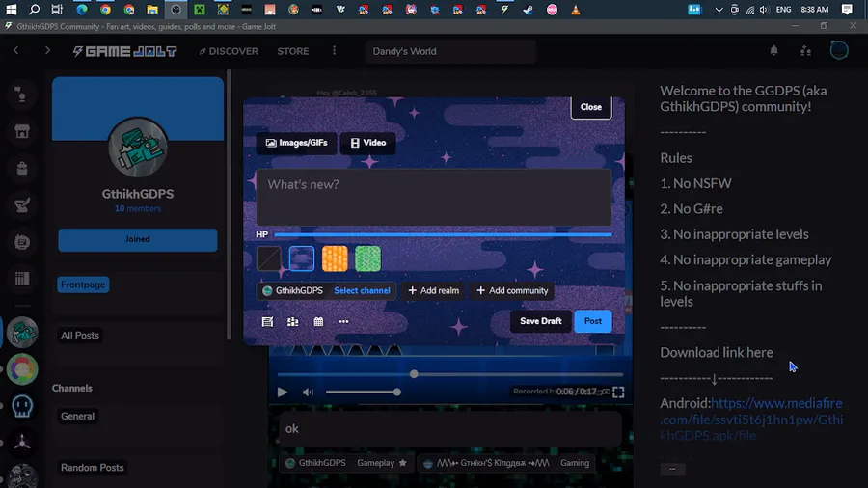Open the article editor icon
The width and height of the screenshot is (868, 488).
click(267, 321)
